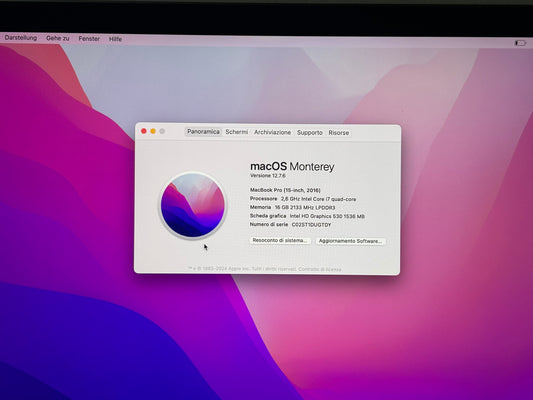Open the Hilfe menu
533x400 pixels.
(115, 39)
